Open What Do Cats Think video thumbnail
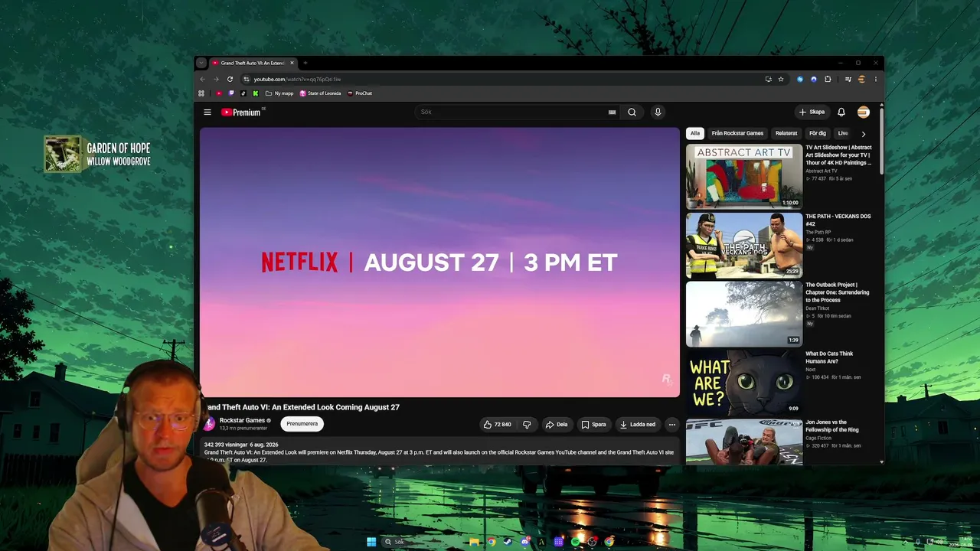Image resolution: width=980 pixels, height=551 pixels. pos(744,383)
